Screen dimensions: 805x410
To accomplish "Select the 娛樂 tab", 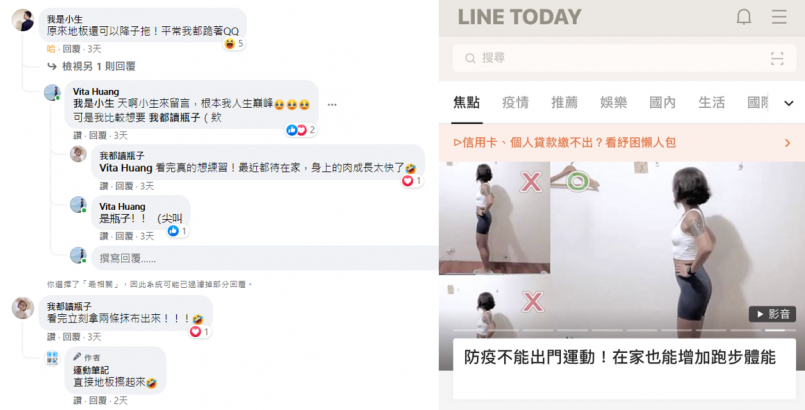I will tap(614, 103).
